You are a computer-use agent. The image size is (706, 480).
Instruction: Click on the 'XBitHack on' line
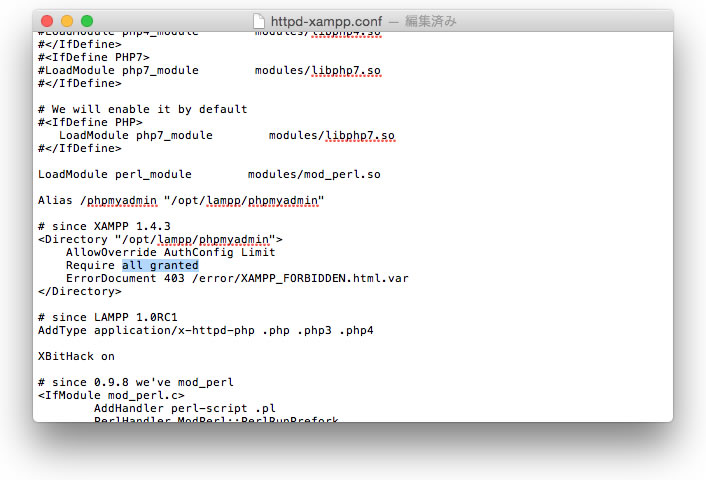coord(76,356)
